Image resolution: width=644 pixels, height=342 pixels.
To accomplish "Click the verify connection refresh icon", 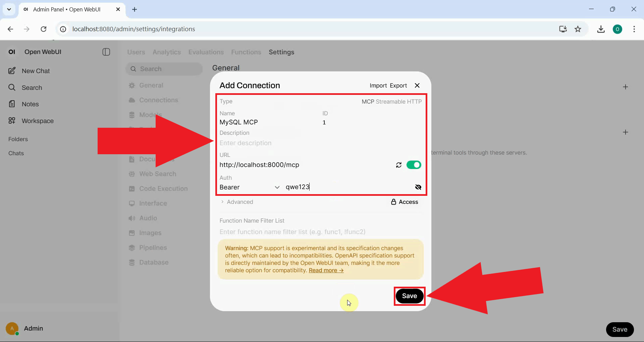I will pos(398,165).
